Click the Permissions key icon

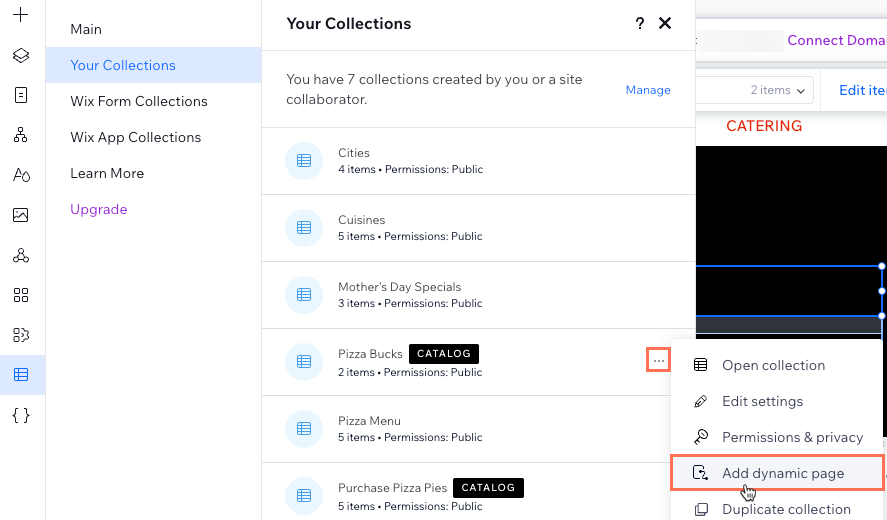[x=700, y=437]
